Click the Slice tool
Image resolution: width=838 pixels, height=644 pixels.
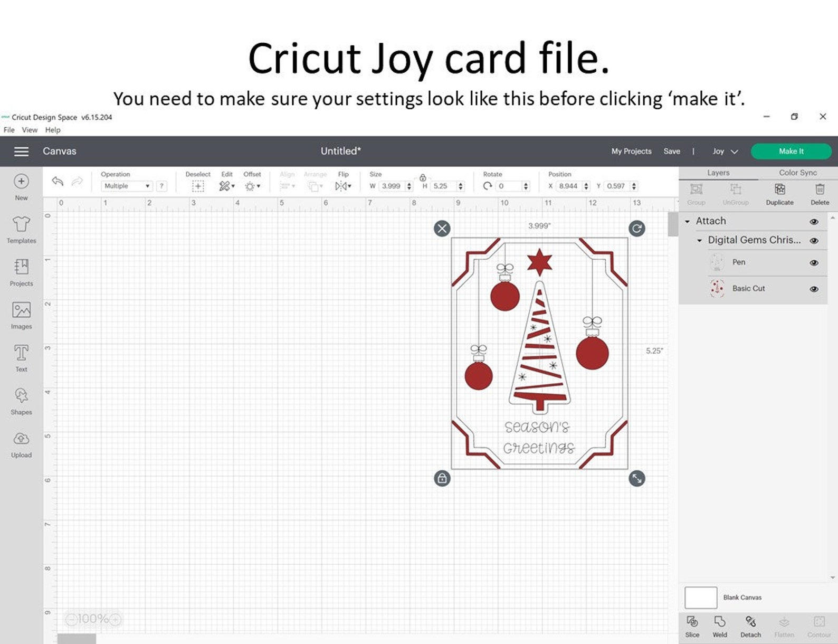(x=692, y=627)
